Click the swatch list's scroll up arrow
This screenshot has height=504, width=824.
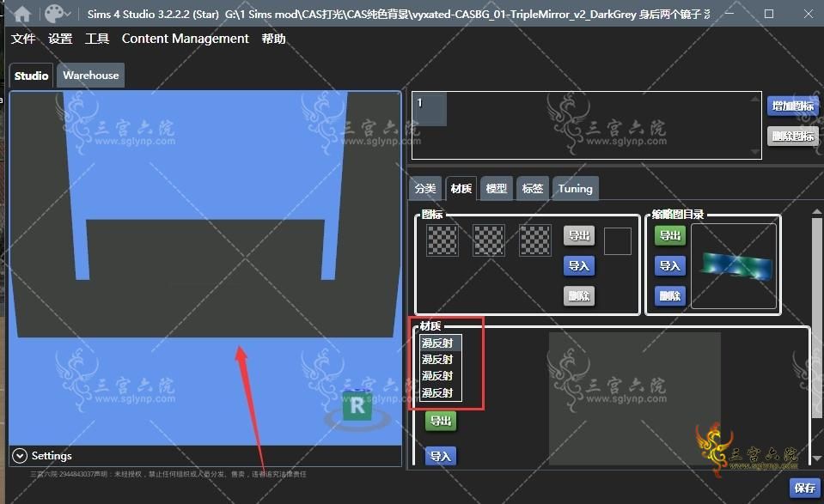point(755,98)
